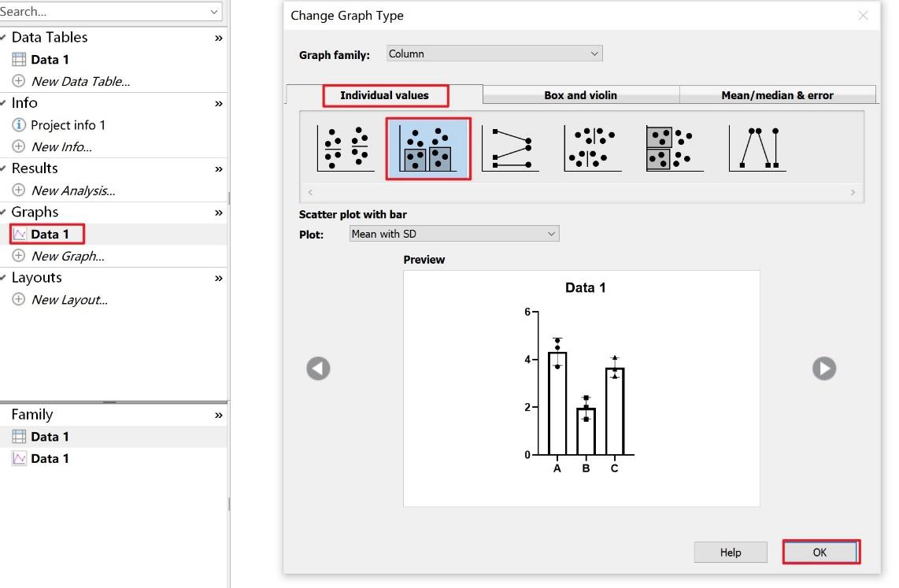This screenshot has height=588, width=899.
Task: Select the scatter plot graph type icon
Action: [346, 148]
